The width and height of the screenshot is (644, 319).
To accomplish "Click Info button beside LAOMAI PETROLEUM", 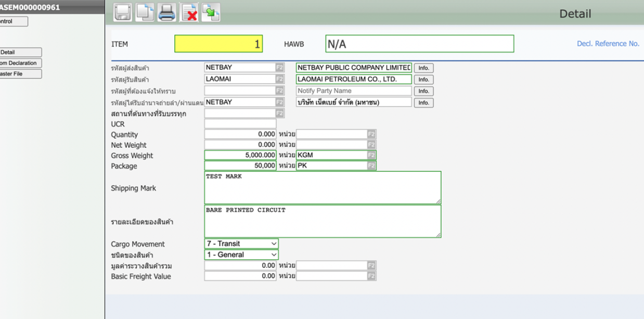I will [x=423, y=80].
